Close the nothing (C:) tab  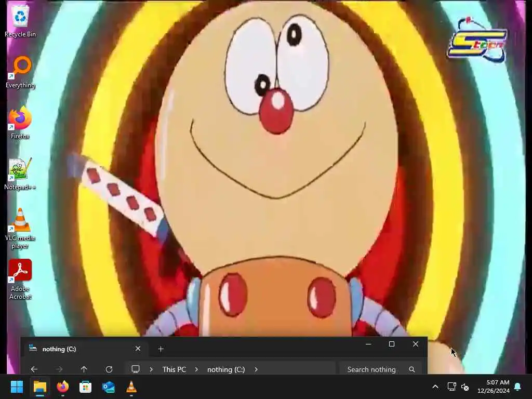138,349
